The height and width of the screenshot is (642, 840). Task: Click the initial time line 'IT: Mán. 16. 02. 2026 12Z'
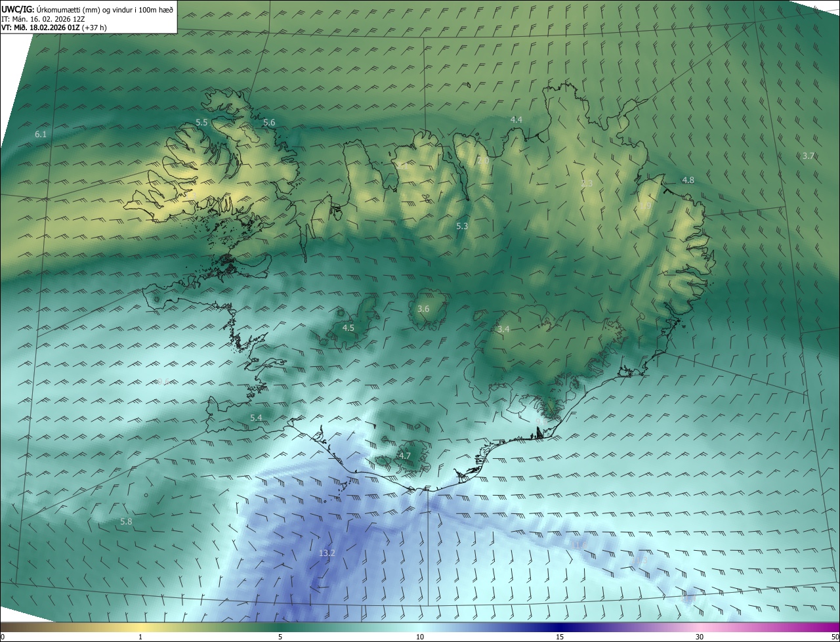coord(43,18)
